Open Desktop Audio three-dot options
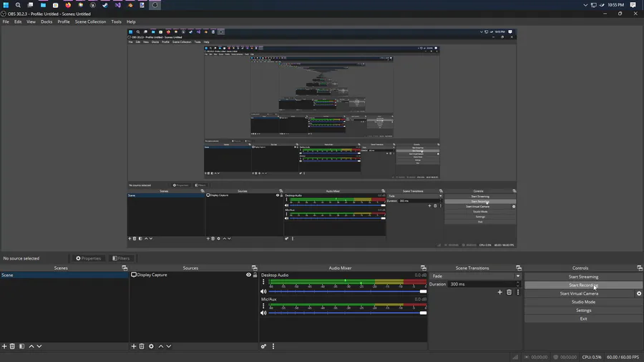This screenshot has height=362, width=644. click(263, 282)
